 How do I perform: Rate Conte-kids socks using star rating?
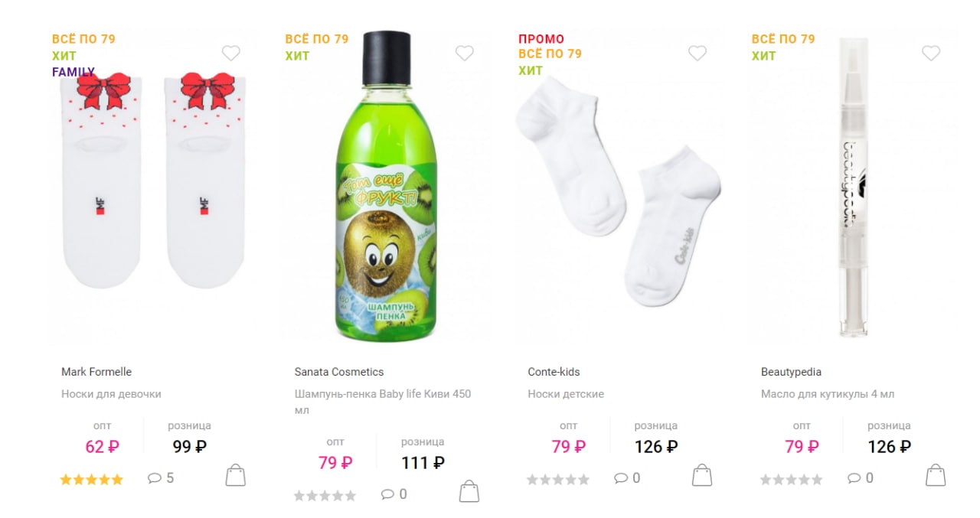558,480
